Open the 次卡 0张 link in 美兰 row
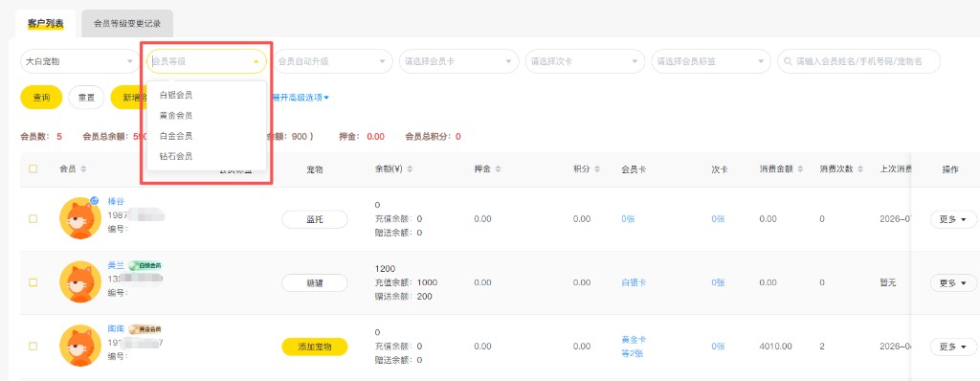The image size is (980, 381). pos(718,282)
